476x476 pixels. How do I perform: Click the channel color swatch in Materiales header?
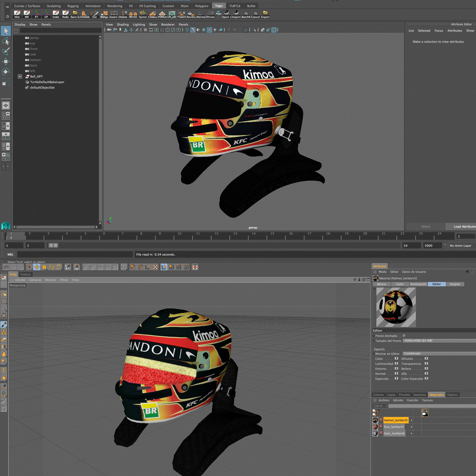425,413
